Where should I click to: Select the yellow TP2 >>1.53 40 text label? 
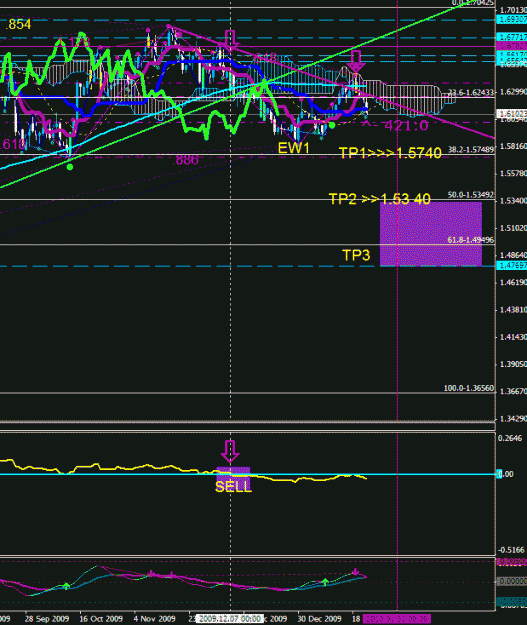coord(380,199)
